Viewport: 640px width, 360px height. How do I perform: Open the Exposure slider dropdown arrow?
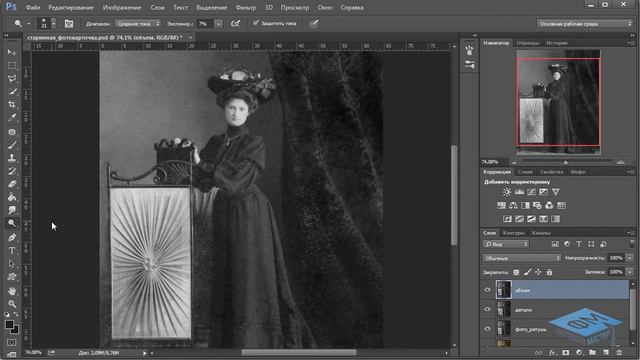[219, 24]
